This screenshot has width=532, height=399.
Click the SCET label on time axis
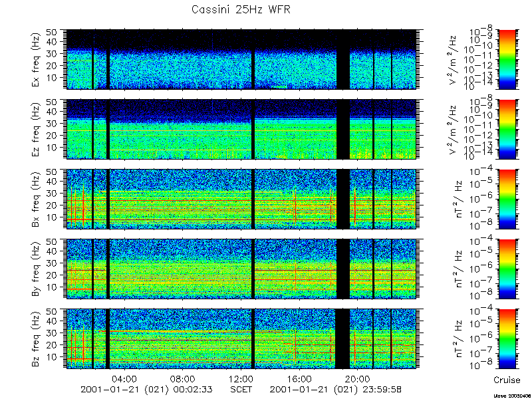241,389
